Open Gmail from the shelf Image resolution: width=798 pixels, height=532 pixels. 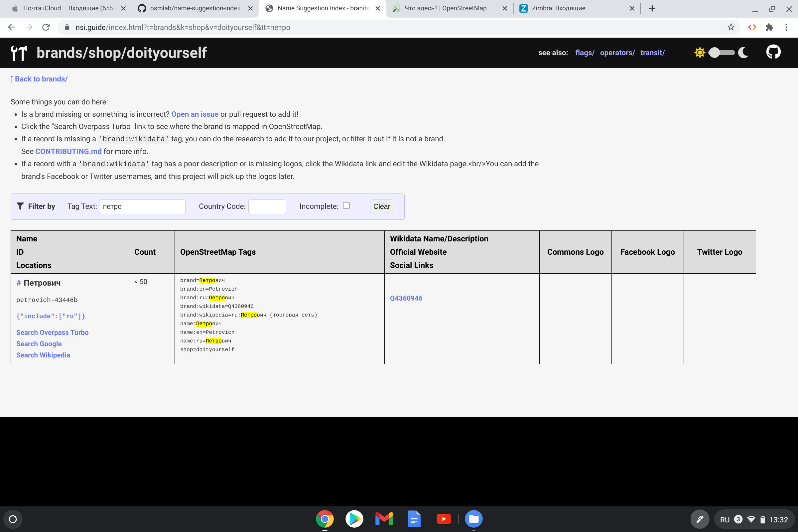click(384, 519)
